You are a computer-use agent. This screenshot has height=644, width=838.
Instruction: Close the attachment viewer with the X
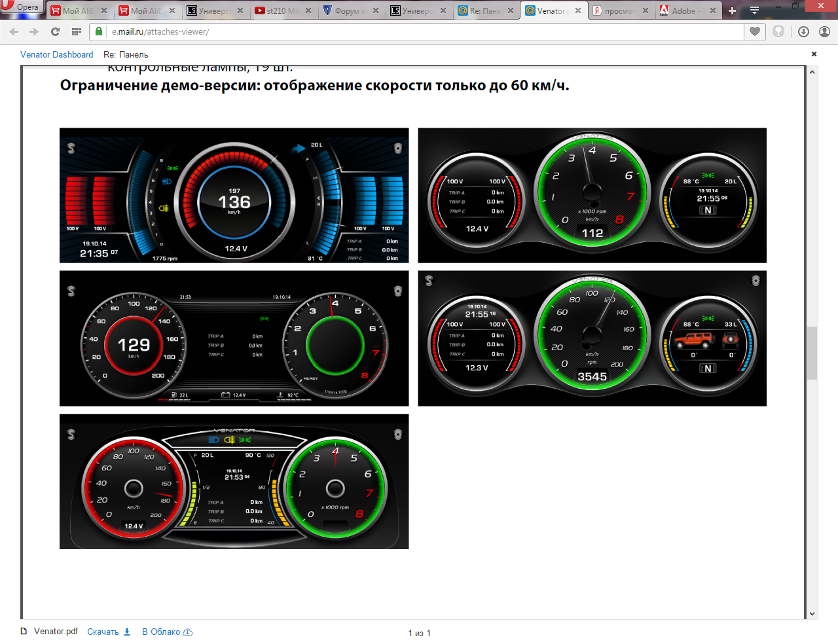pos(814,54)
